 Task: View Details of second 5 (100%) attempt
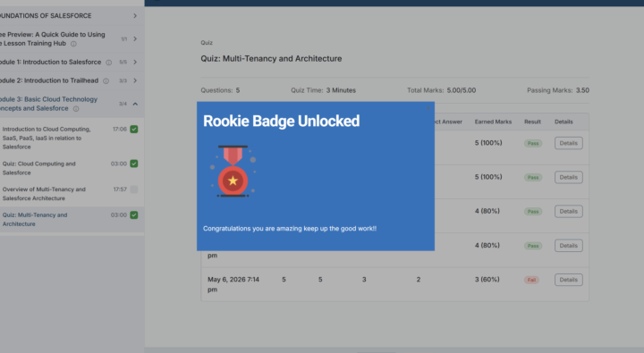tap(569, 177)
